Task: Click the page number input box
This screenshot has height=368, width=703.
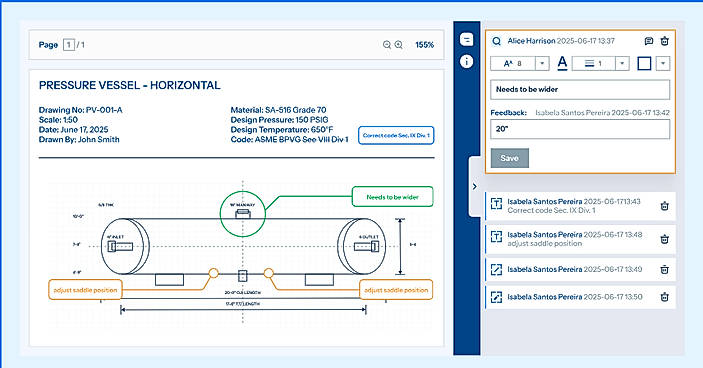Action: [x=69, y=45]
